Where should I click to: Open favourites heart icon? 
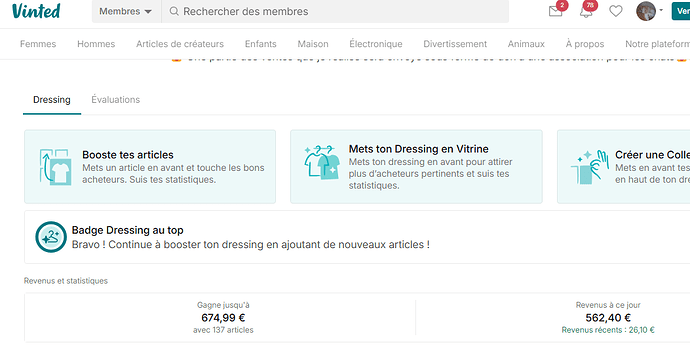(x=616, y=11)
